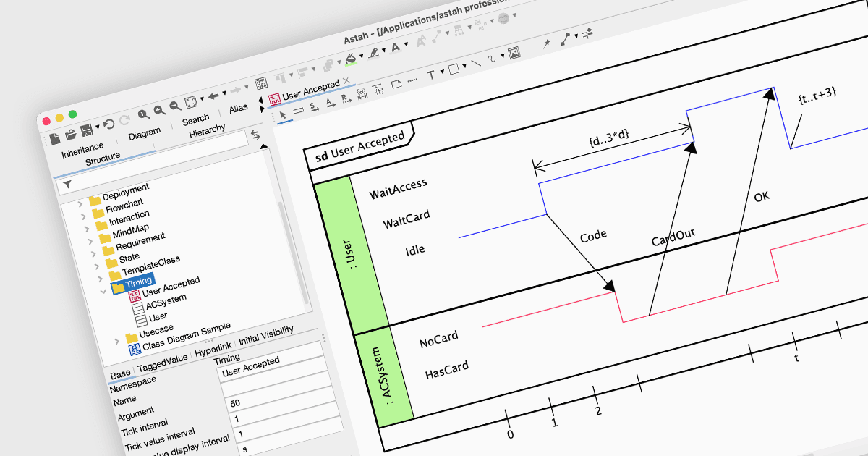Image resolution: width=868 pixels, height=456 pixels.
Task: Open Text tool dropdown arrow
Action: coord(442,72)
